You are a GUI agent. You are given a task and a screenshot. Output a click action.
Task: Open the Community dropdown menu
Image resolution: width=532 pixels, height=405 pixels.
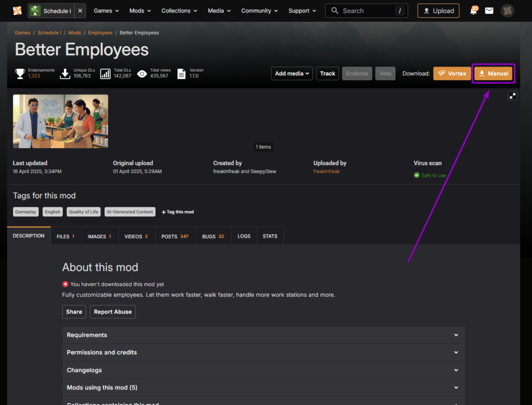point(260,11)
